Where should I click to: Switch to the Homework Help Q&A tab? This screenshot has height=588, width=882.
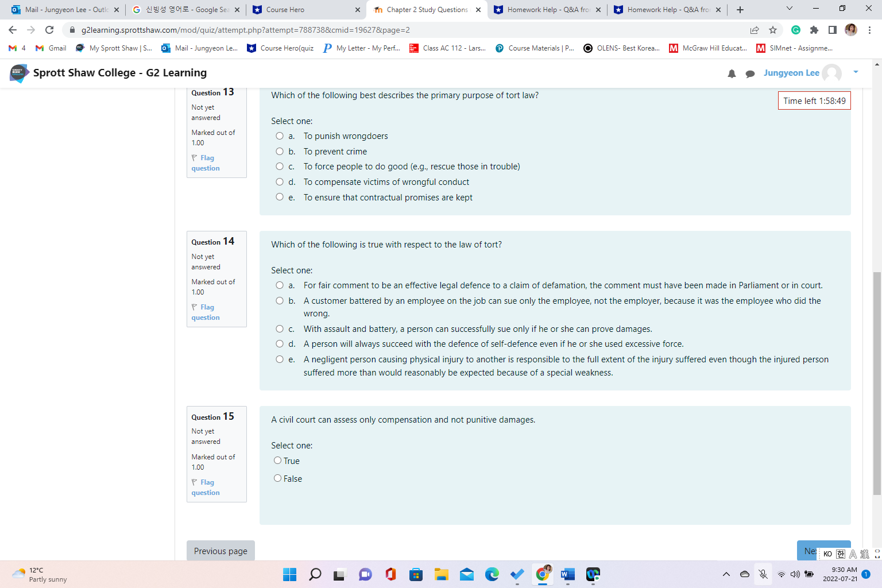click(x=546, y=9)
